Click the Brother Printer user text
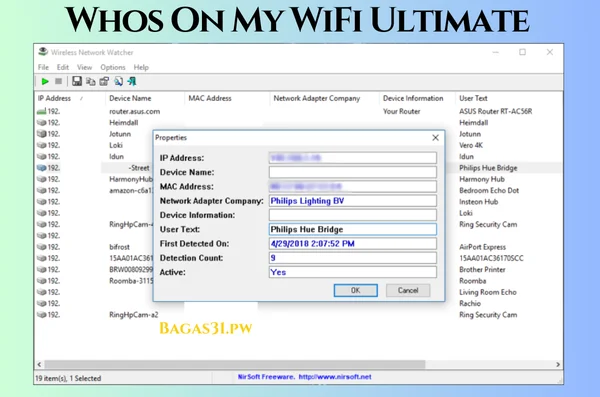Viewport: 600px width, 397px height. [482, 270]
